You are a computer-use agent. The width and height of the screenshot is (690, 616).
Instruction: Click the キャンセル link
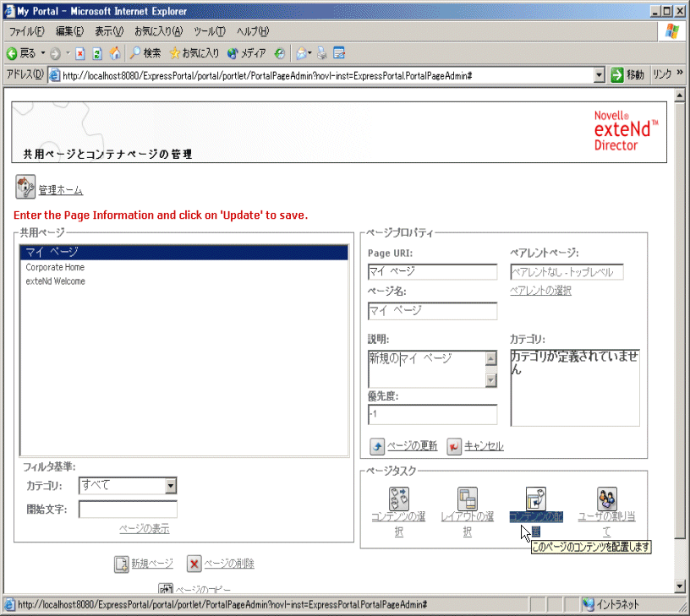484,446
